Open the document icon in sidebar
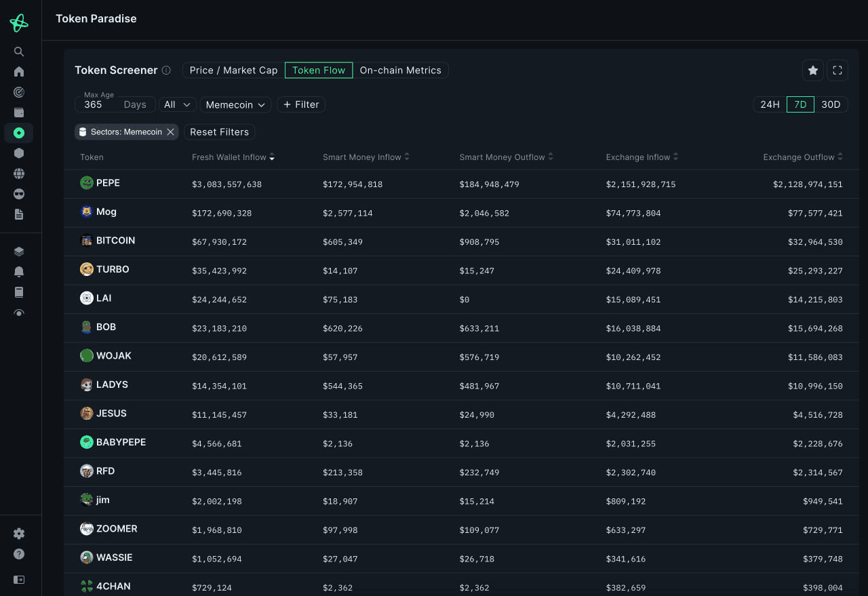This screenshot has width=868, height=596. (x=19, y=214)
